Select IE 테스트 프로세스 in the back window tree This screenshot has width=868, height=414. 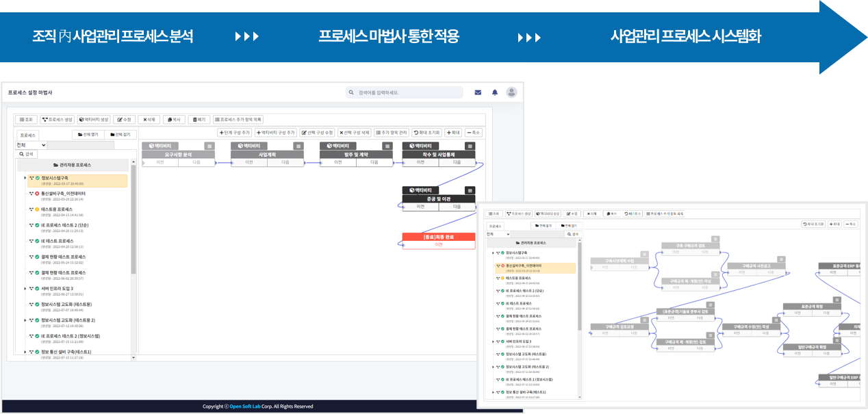point(58,241)
